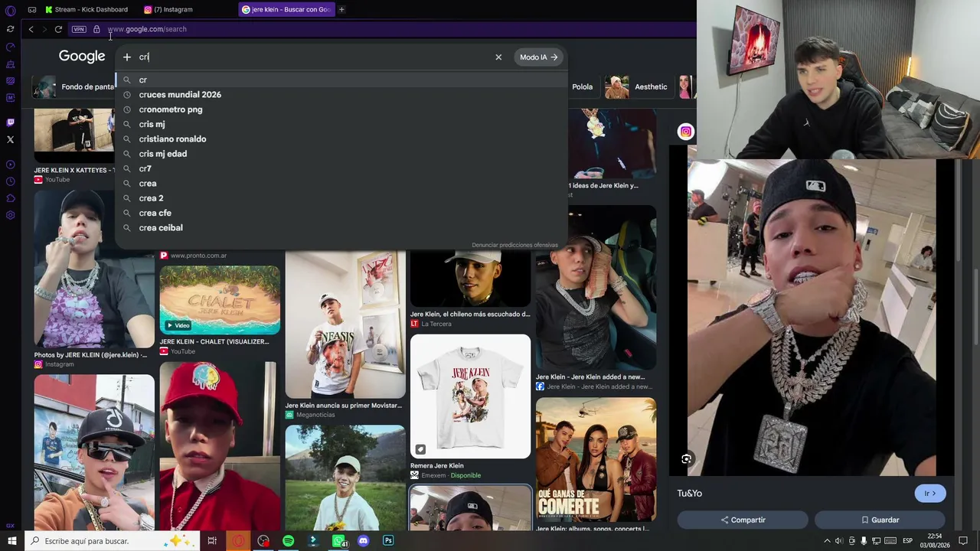Open Discord from the taskbar
The width and height of the screenshot is (980, 551).
tap(364, 541)
